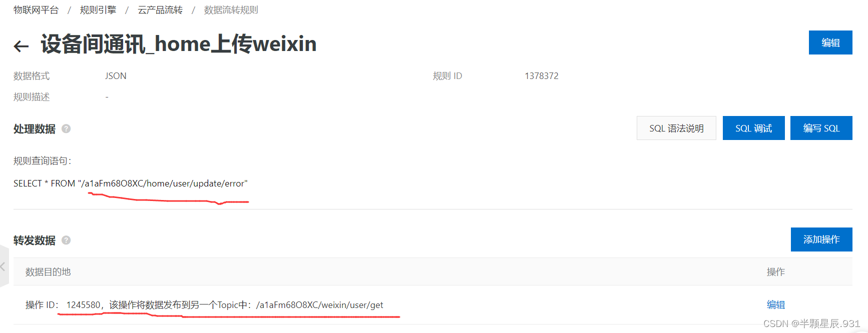The width and height of the screenshot is (868, 333).
Task: Click the 添加操作 button
Action: (821, 239)
